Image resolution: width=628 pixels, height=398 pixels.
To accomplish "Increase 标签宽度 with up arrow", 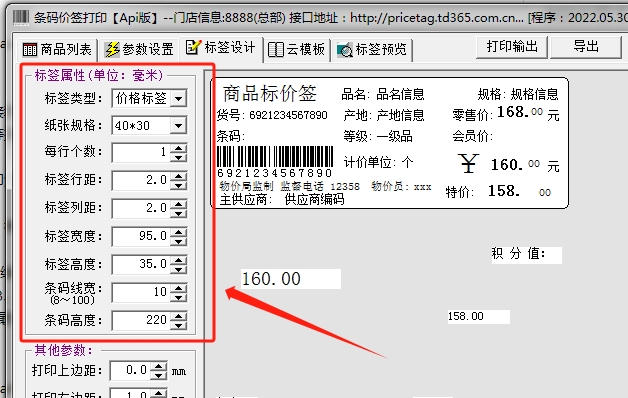I will 179,232.
